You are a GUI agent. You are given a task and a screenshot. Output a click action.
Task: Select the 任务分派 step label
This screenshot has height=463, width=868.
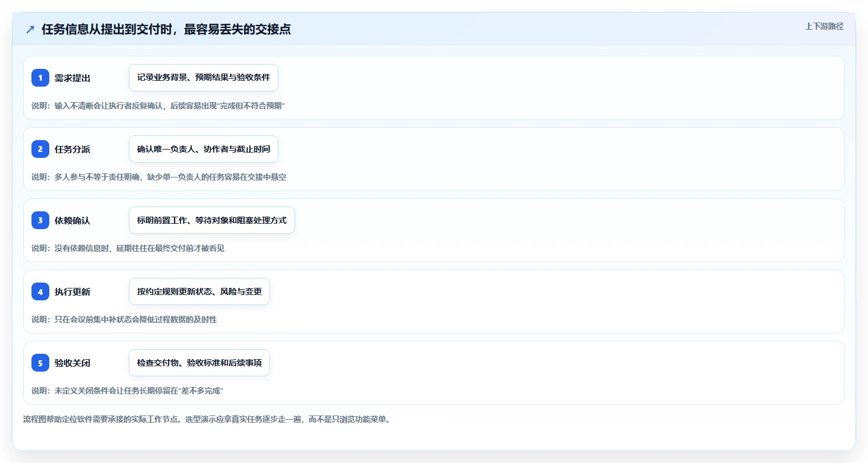tap(72, 149)
